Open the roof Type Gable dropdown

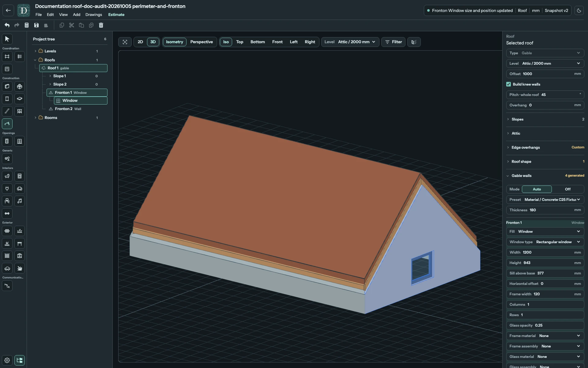pyautogui.click(x=545, y=53)
